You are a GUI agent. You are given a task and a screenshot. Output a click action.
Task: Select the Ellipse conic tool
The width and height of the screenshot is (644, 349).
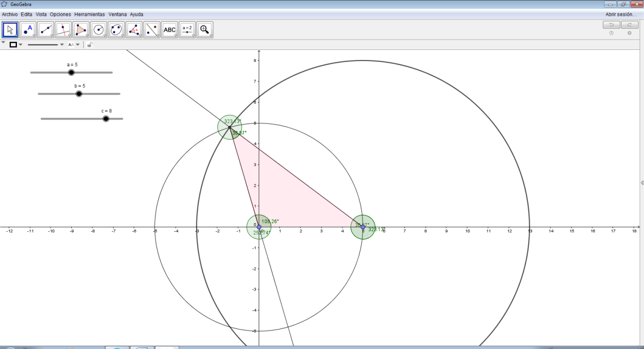point(116,30)
